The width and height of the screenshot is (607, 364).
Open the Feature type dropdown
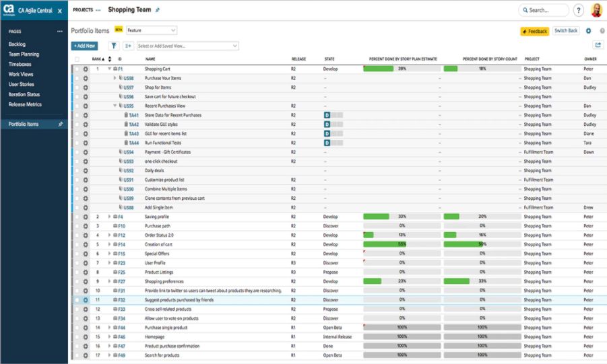click(x=152, y=30)
